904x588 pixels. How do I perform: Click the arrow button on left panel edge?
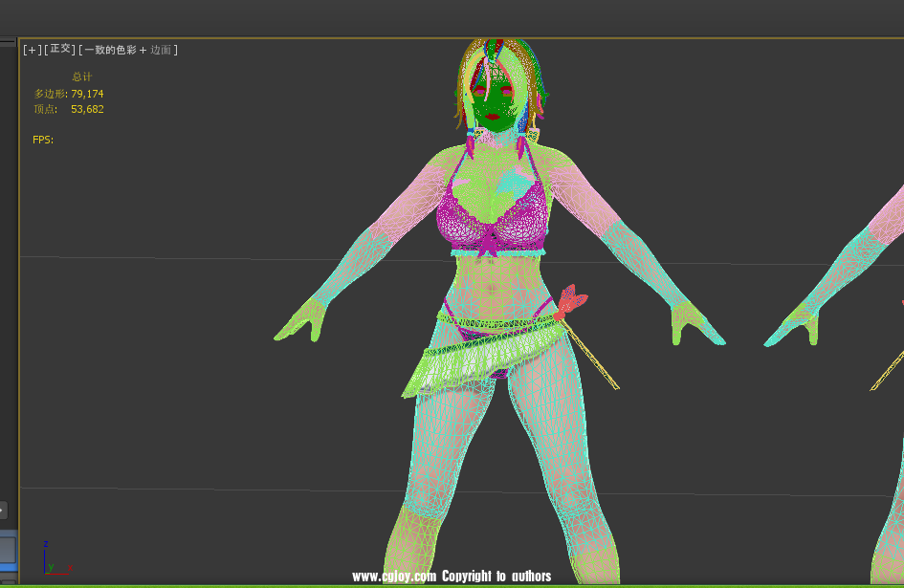[3, 510]
